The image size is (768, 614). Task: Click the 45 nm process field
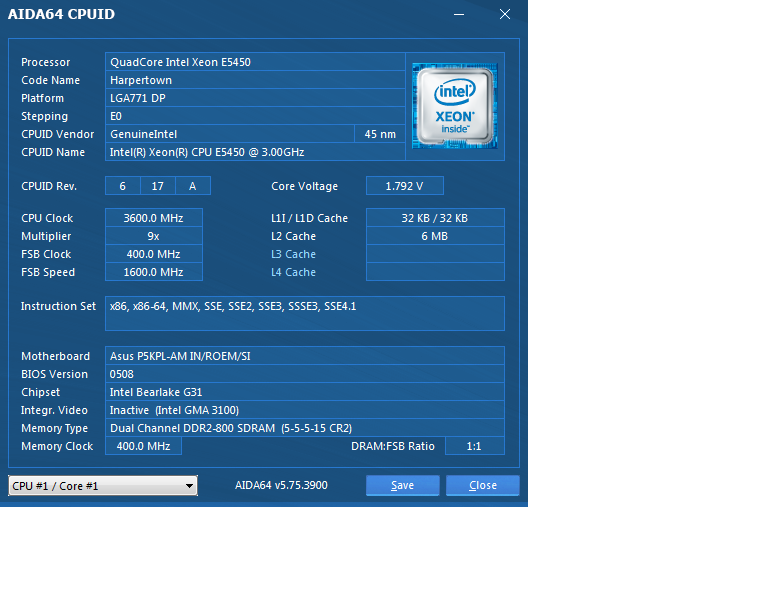pos(380,134)
